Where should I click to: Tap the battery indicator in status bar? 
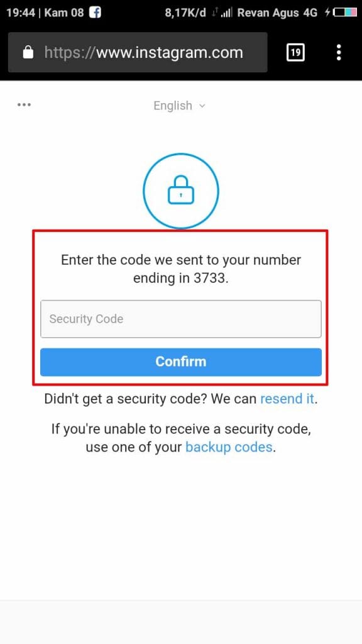click(x=345, y=13)
